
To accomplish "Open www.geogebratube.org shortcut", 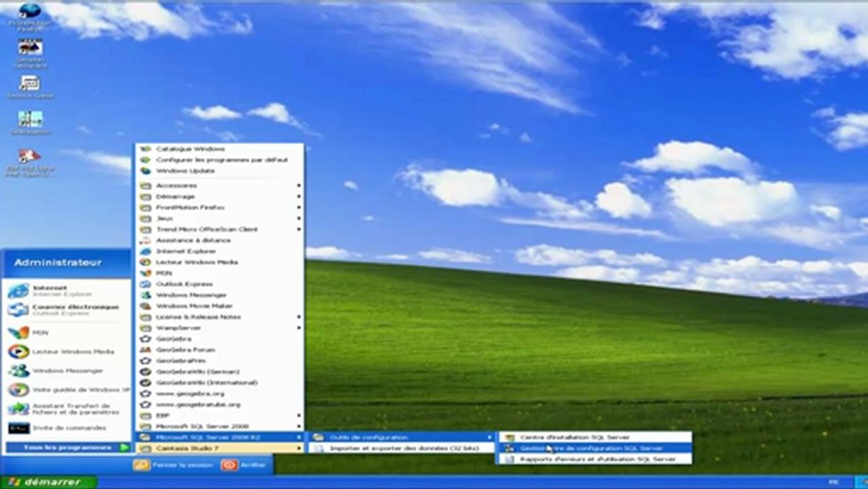I will click(x=220, y=404).
